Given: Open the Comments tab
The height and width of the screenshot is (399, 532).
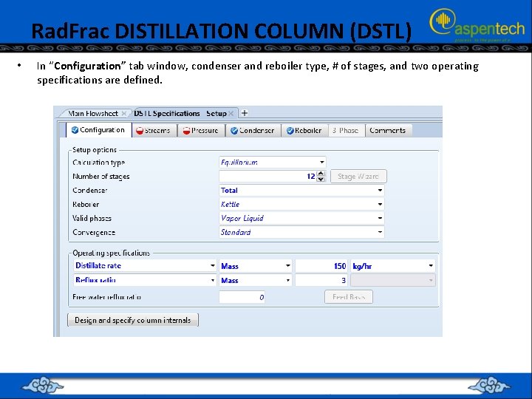Looking at the screenshot, I should (388, 130).
